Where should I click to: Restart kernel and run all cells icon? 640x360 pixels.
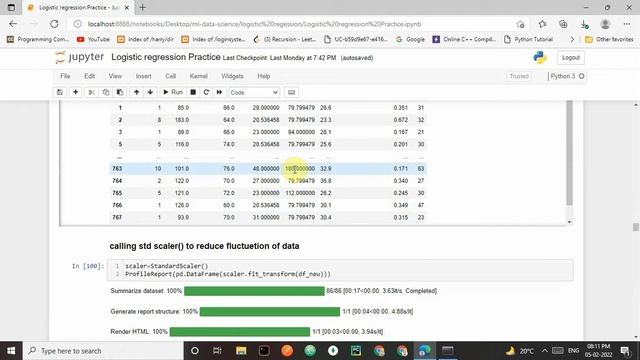[220, 92]
